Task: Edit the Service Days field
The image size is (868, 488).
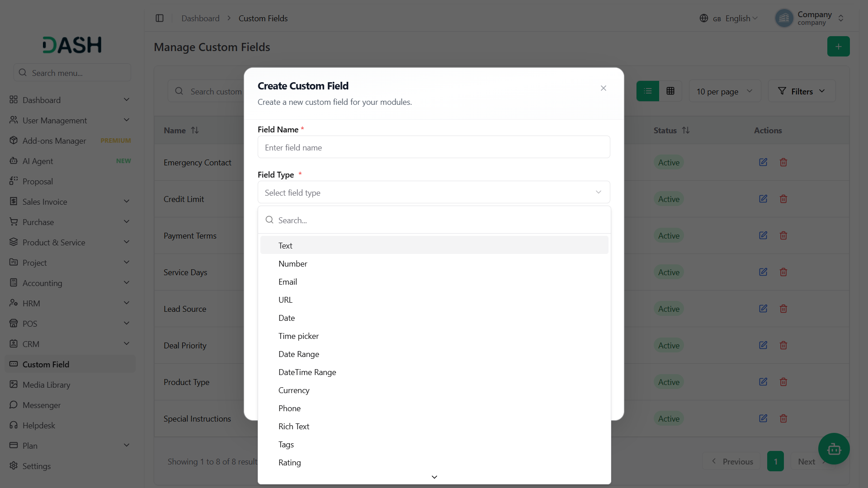Action: [763, 272]
